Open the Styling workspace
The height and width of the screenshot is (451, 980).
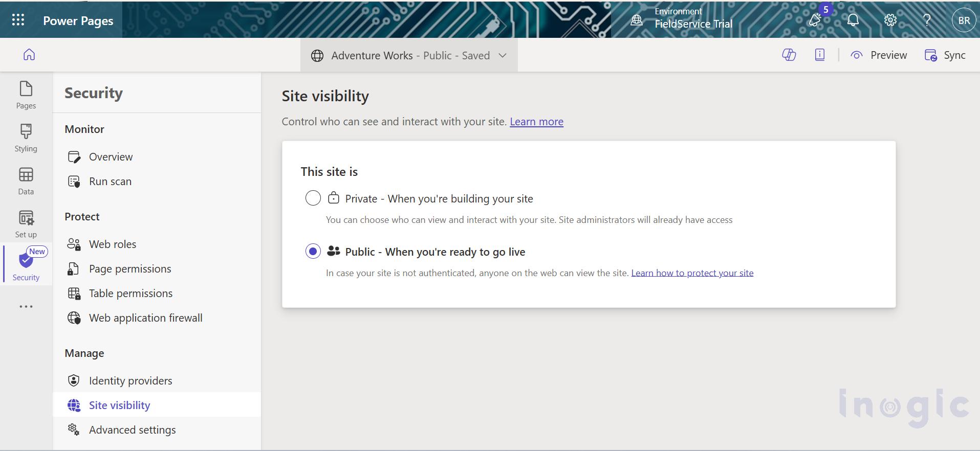(26, 138)
